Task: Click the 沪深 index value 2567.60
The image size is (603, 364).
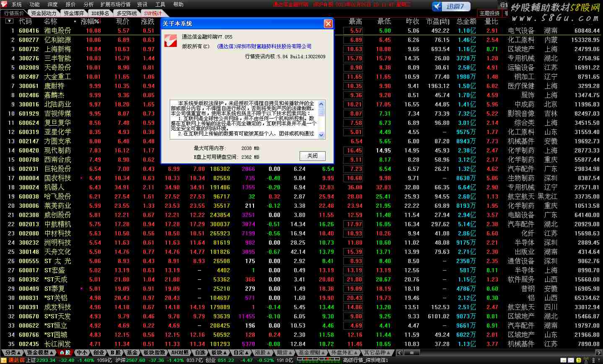Action: (135, 360)
